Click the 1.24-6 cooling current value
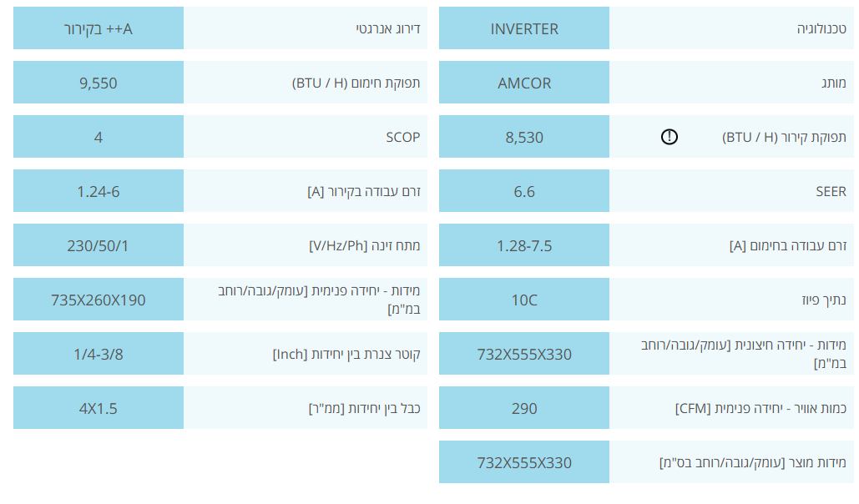The width and height of the screenshot is (859, 504). click(98, 190)
